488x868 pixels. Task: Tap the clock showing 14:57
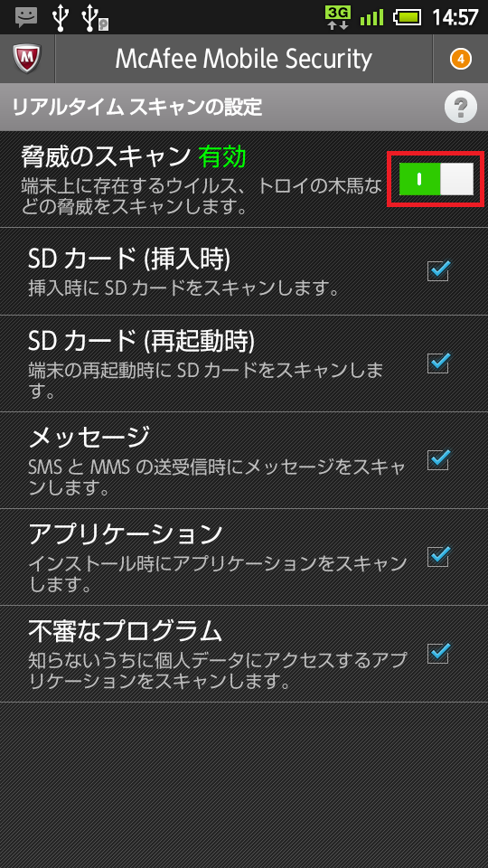tap(455, 17)
